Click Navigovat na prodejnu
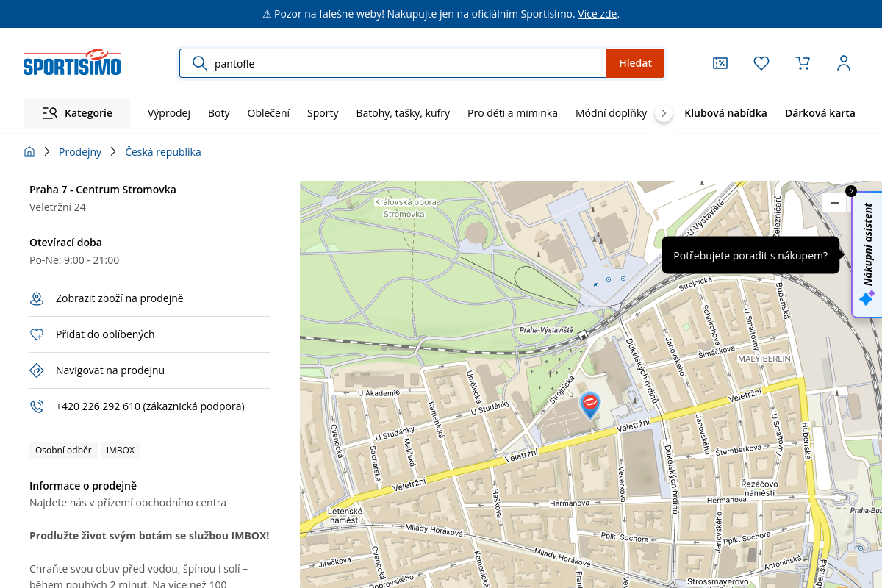Image resolution: width=882 pixels, height=588 pixels. point(110,370)
